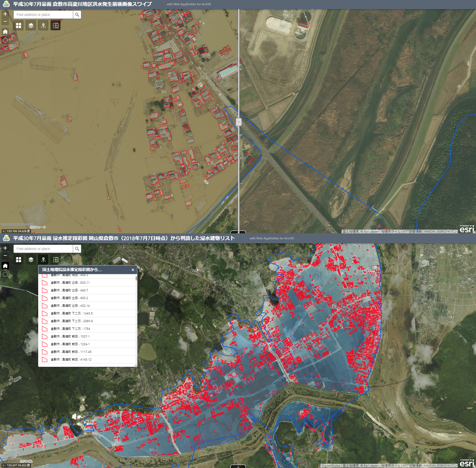Click My Location button in bottom map
Image resolution: width=476 pixels, height=468 pixels.
point(5,274)
